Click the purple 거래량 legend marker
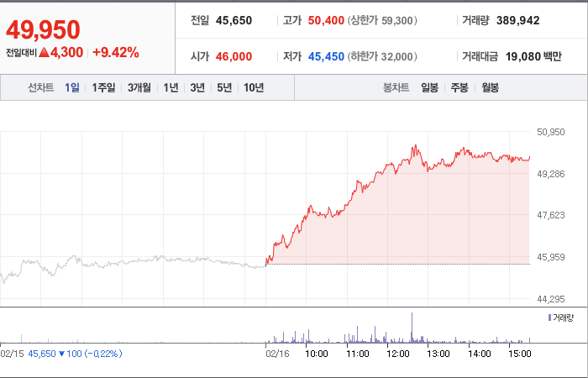 (549, 318)
